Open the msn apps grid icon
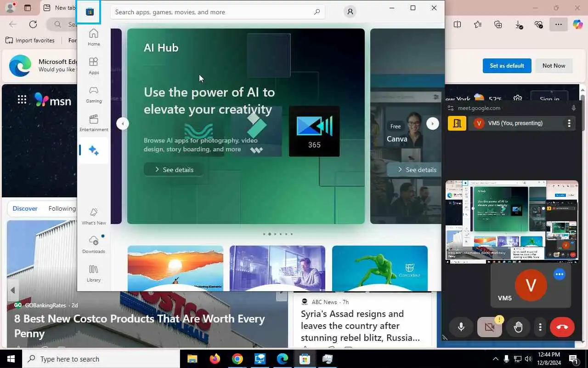 (x=22, y=99)
